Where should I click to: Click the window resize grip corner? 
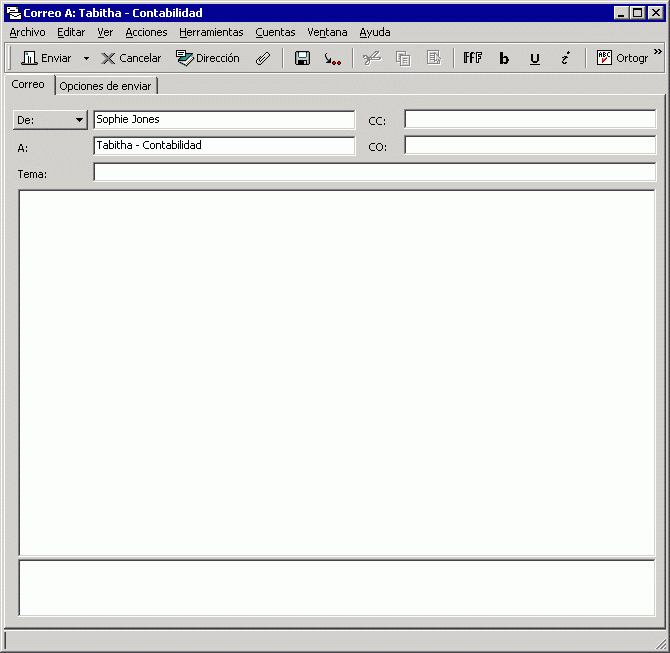point(660,643)
